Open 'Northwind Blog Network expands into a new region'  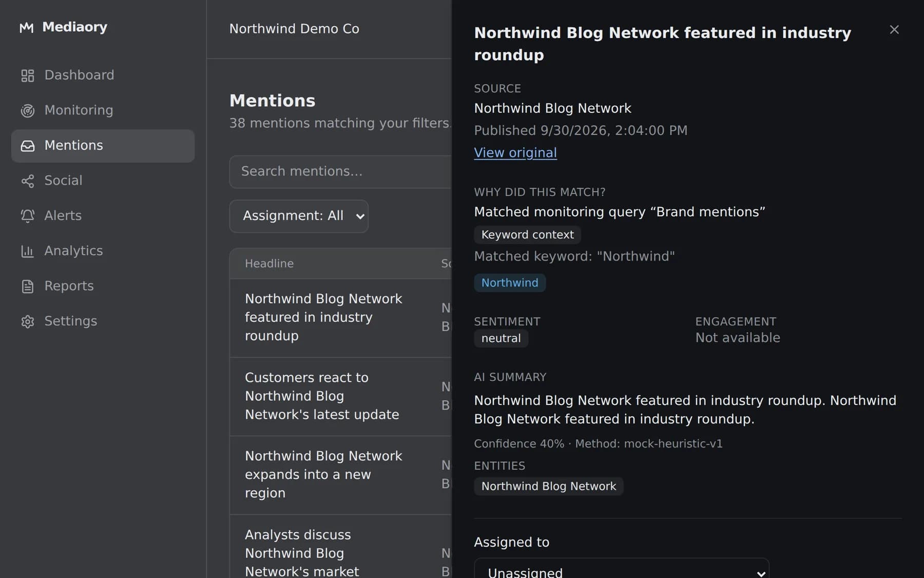340,475
